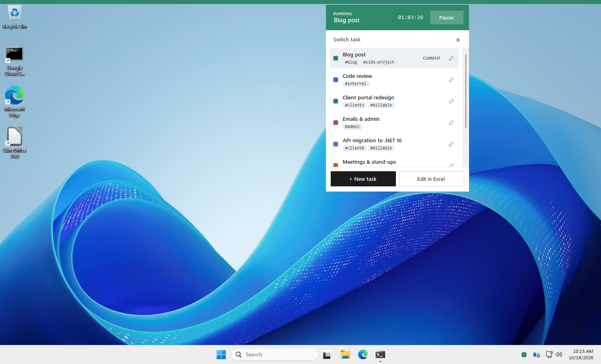Image resolution: width=601 pixels, height=364 pixels.
Task: Click the teal Client portal redesign color swatch
Action: [335, 101]
